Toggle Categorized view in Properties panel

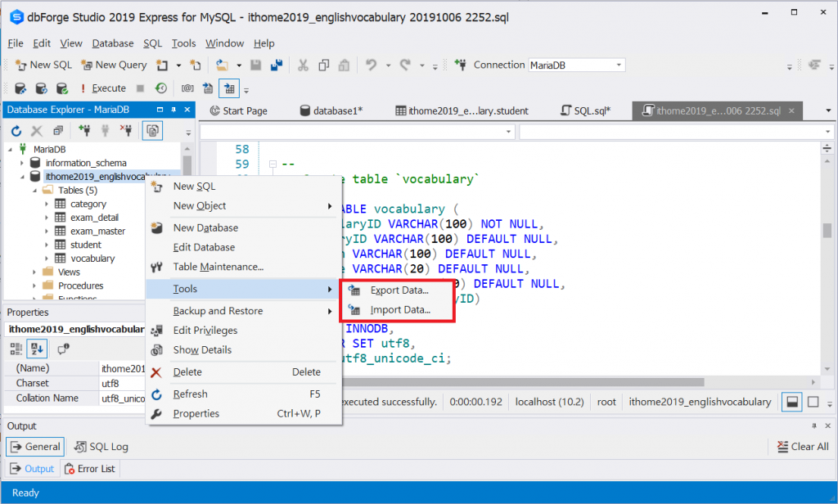(16, 349)
